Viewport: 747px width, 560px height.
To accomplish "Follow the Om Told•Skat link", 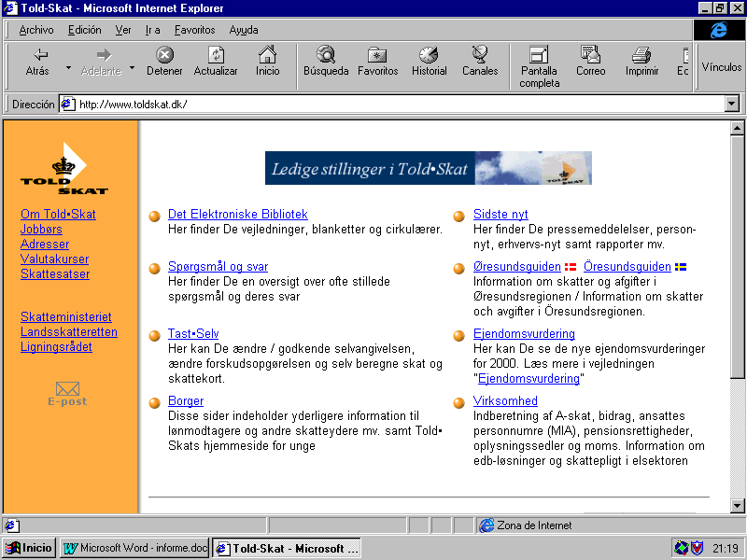I will click(58, 215).
